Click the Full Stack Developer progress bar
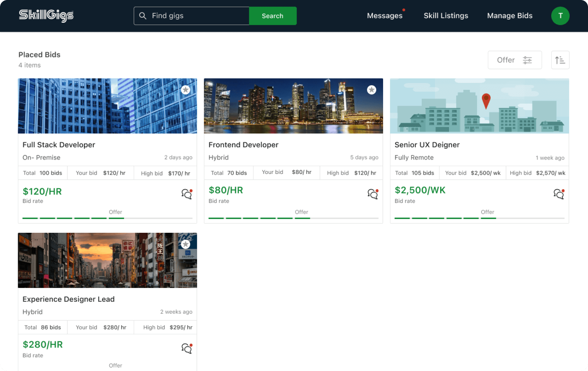Image resolution: width=588 pixels, height=371 pixels. click(x=107, y=218)
